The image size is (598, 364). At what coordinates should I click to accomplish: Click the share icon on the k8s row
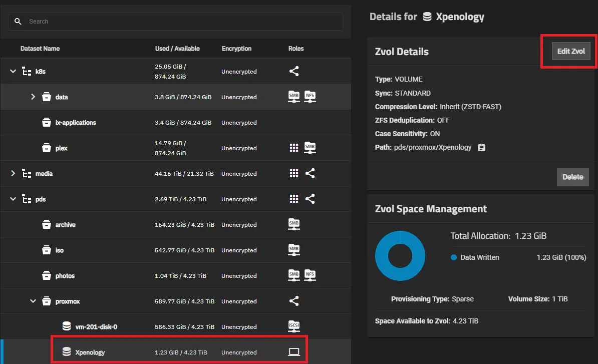click(x=294, y=71)
